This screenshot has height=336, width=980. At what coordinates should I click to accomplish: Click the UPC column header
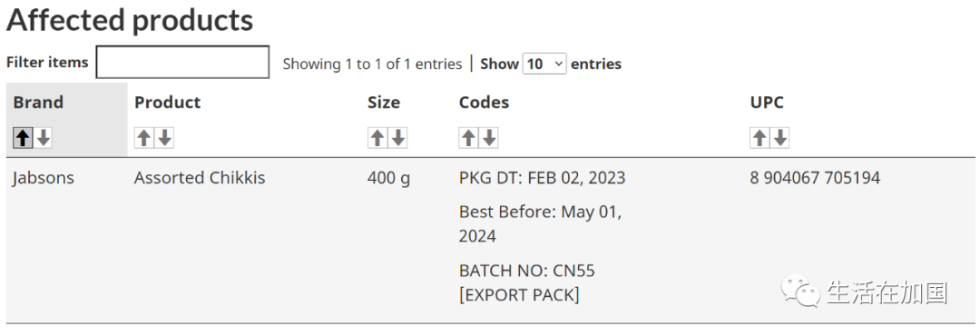click(x=767, y=103)
